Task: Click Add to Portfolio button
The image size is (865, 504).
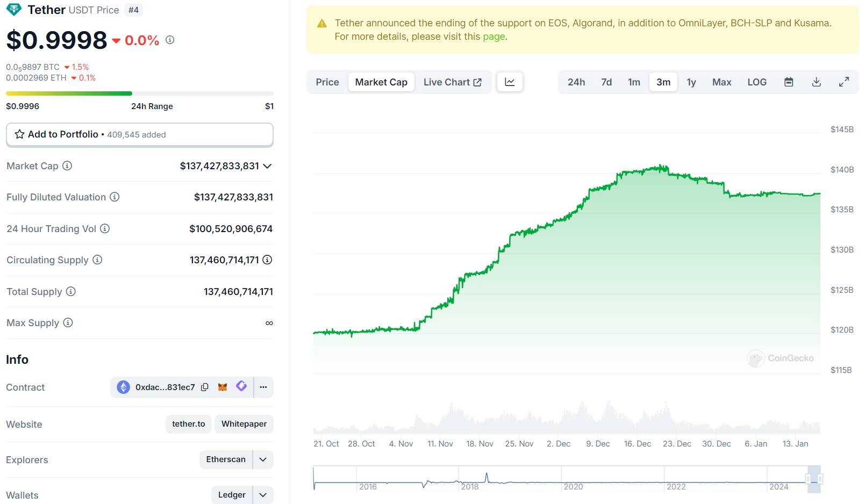Action: click(x=140, y=134)
